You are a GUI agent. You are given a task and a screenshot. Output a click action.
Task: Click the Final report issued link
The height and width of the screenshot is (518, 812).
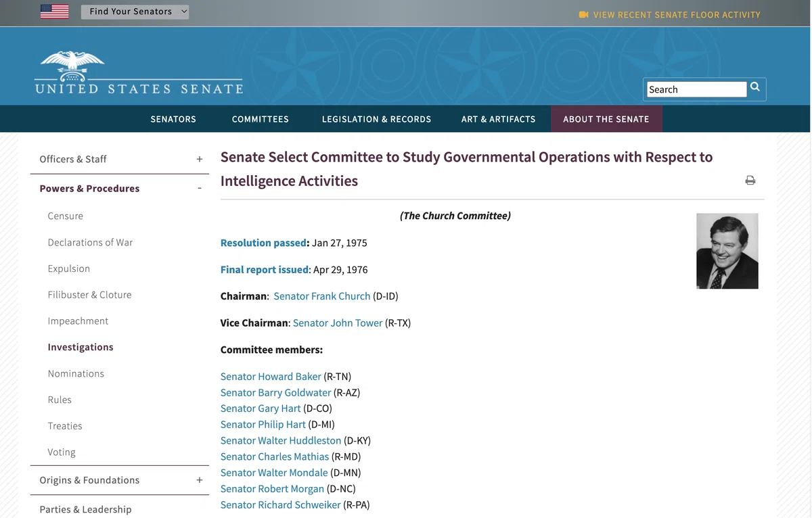pyautogui.click(x=265, y=270)
